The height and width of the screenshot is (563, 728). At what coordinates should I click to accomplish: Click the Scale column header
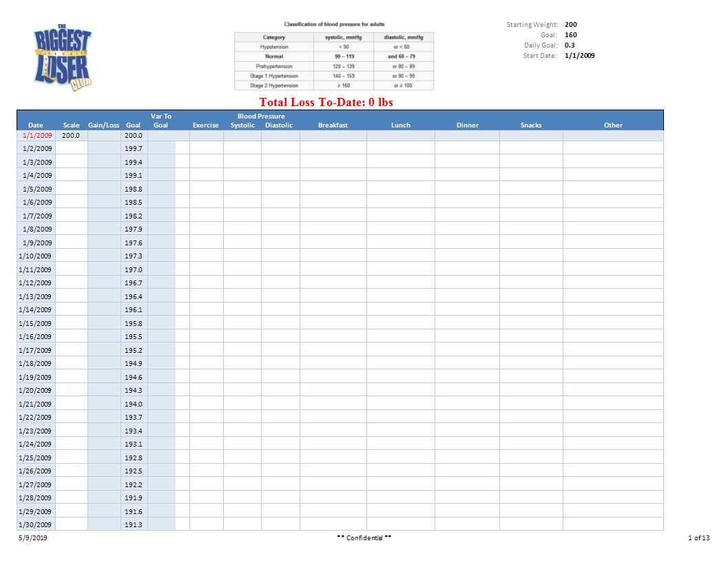tap(71, 125)
